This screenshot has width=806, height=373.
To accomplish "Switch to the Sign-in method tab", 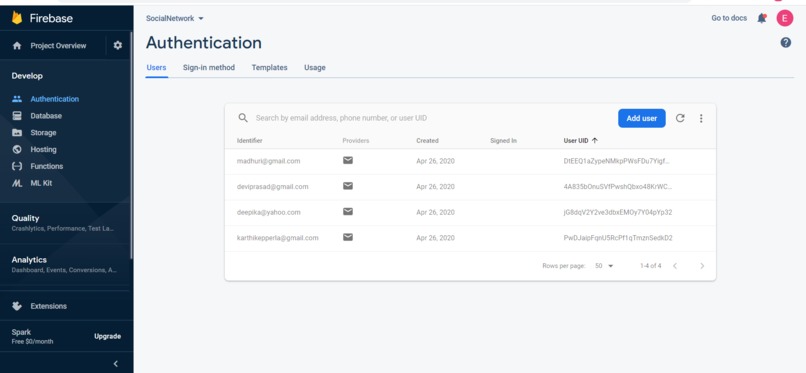I will click(x=209, y=67).
